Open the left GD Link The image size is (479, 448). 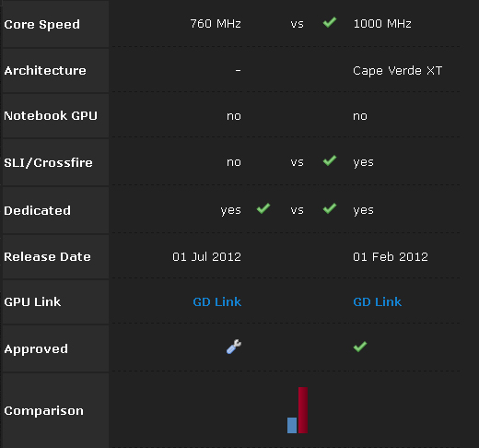[x=217, y=301]
